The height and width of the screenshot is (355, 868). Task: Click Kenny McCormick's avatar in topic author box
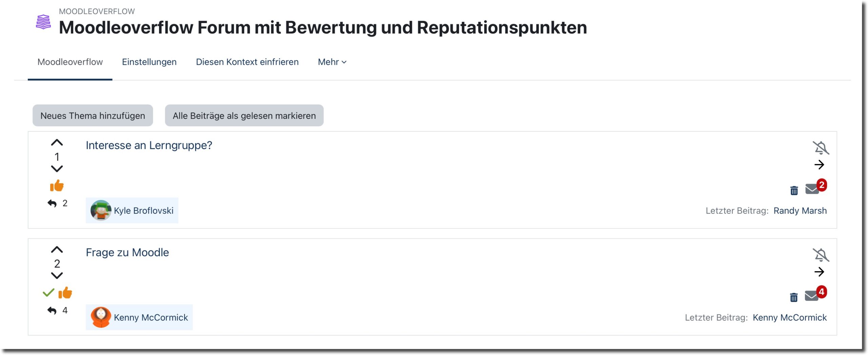(101, 317)
